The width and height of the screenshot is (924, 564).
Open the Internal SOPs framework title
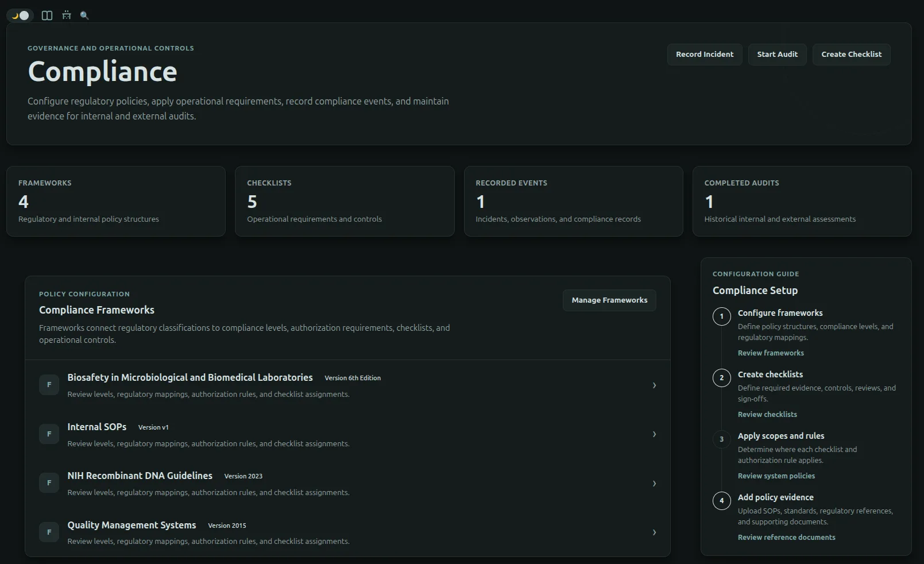click(96, 427)
